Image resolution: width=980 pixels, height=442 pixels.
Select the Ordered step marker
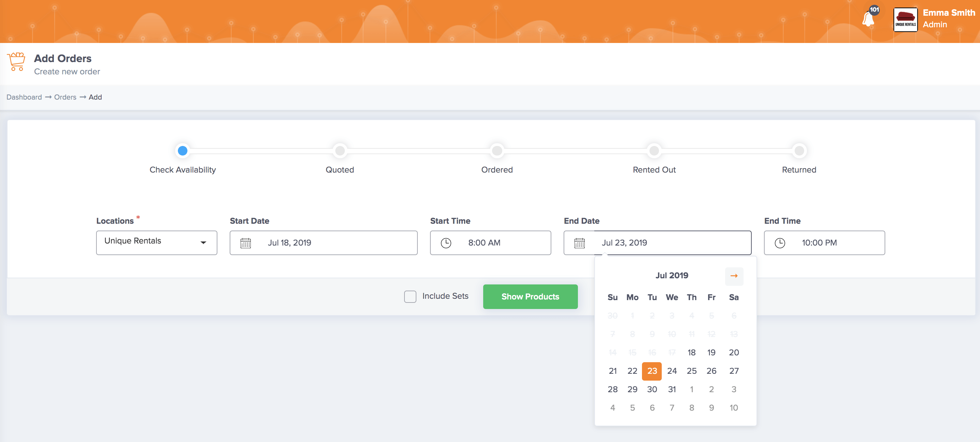click(497, 151)
